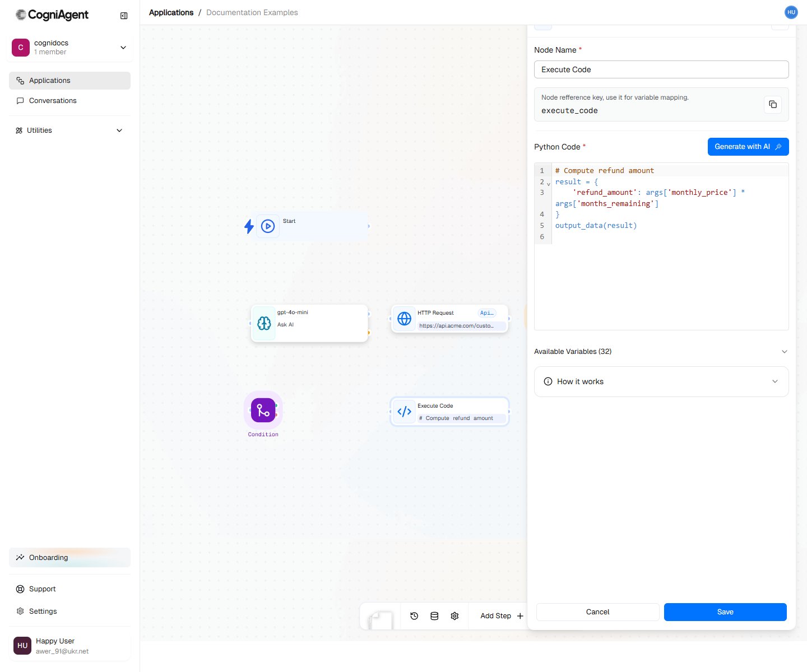807x672 pixels.
Task: Open the cognidocs workspace switcher
Action: pyautogui.click(x=70, y=48)
